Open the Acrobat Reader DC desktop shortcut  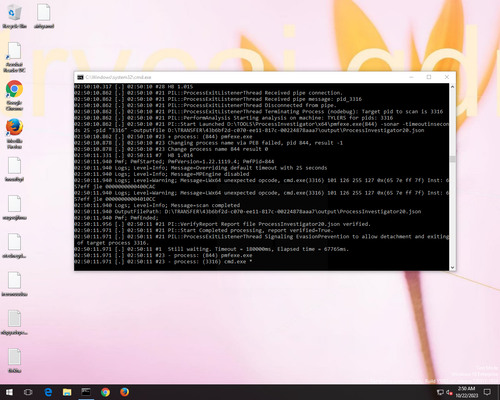[x=14, y=57]
